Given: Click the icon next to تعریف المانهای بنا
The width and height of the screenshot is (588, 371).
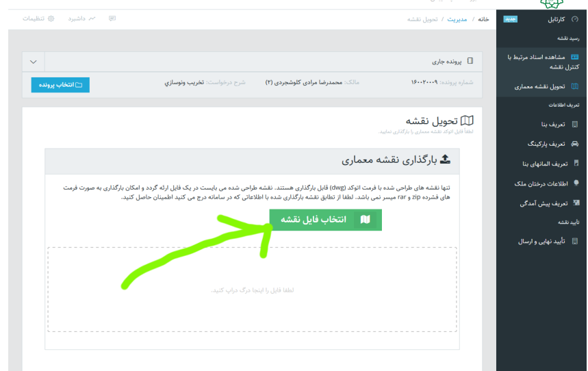Looking at the screenshot, I should pyautogui.click(x=575, y=164).
